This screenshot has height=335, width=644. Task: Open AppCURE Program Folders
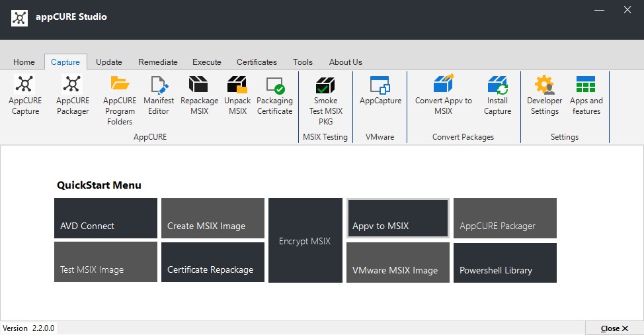120,100
